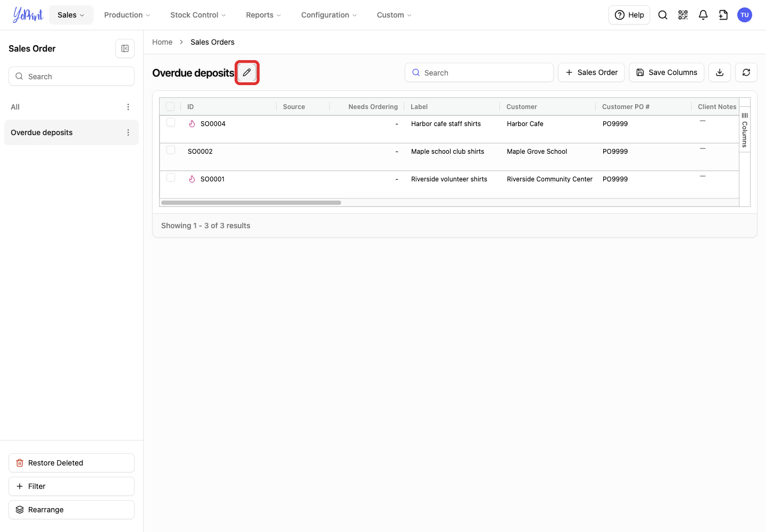Select the Overdue deposits saved view
Screen dimensions: 766x532
tap(71, 132)
